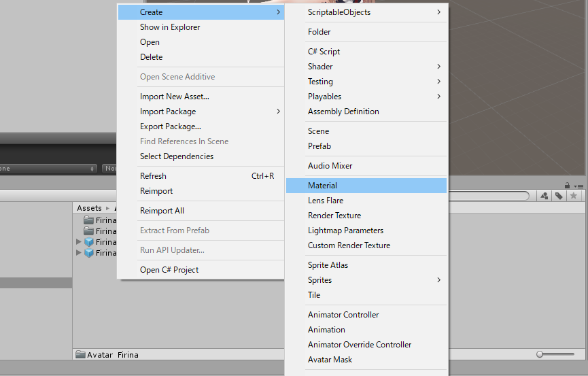Expand the first Firina prefab arrow

(79, 242)
